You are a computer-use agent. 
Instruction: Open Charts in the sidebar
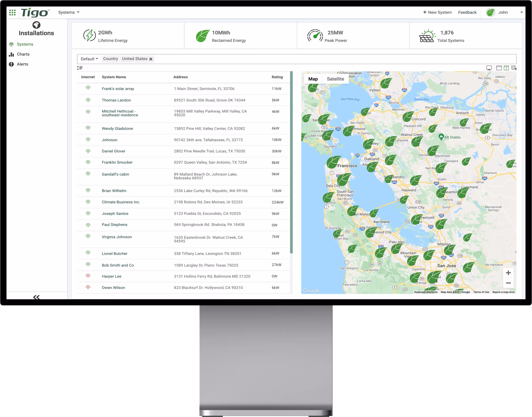pyautogui.click(x=23, y=54)
